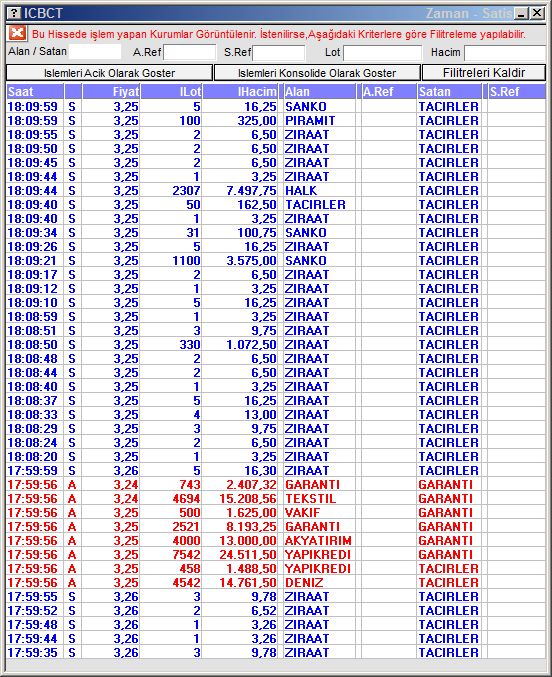Minimize the ICBCT window
This screenshot has width=552, height=677.
(522, 13)
